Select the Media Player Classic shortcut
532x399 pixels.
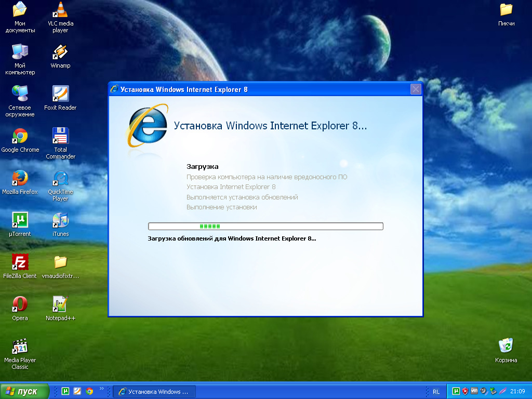coord(20,353)
